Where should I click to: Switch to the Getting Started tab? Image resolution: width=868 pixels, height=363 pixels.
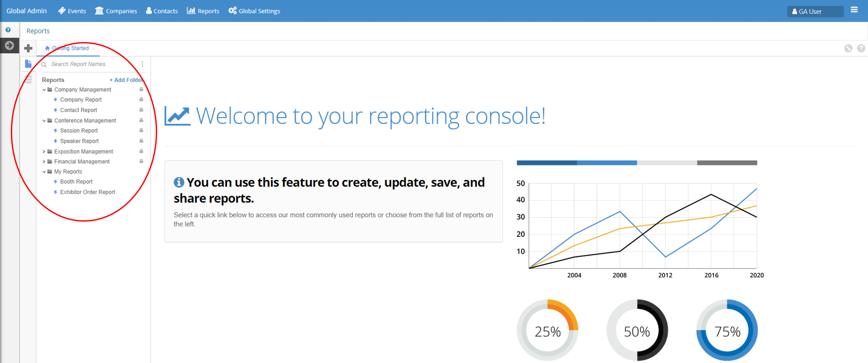point(70,48)
